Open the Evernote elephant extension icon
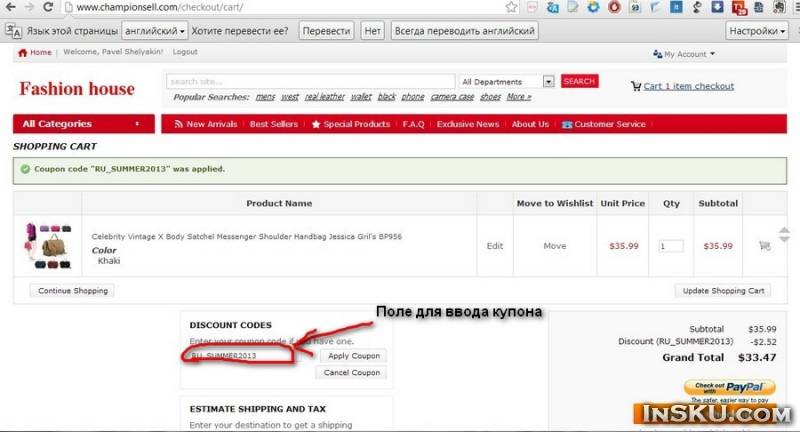The height and width of the screenshot is (432, 800). pyautogui.click(x=779, y=7)
